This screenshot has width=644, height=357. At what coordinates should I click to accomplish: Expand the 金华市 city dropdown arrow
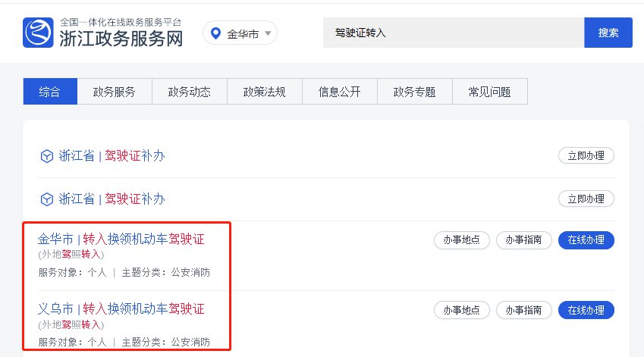(268, 33)
